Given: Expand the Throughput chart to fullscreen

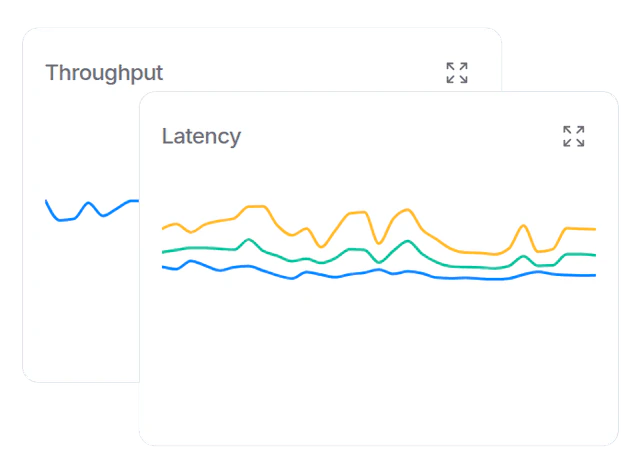Looking at the screenshot, I should (457, 72).
